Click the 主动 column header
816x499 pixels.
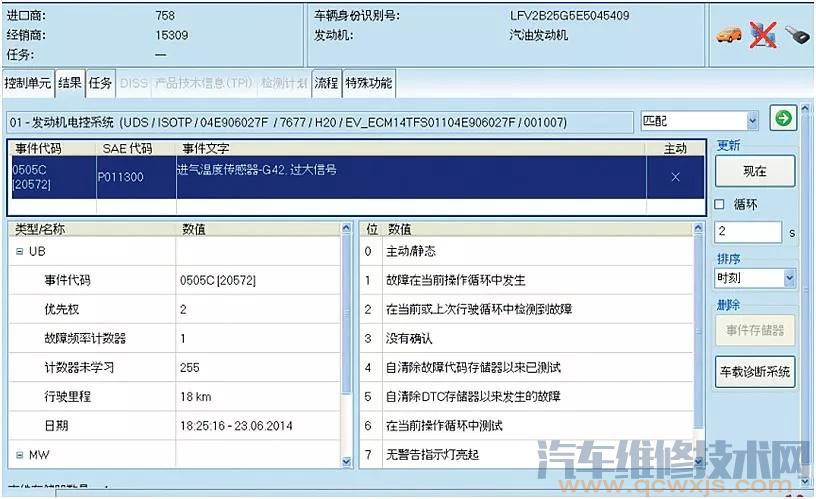click(675, 148)
